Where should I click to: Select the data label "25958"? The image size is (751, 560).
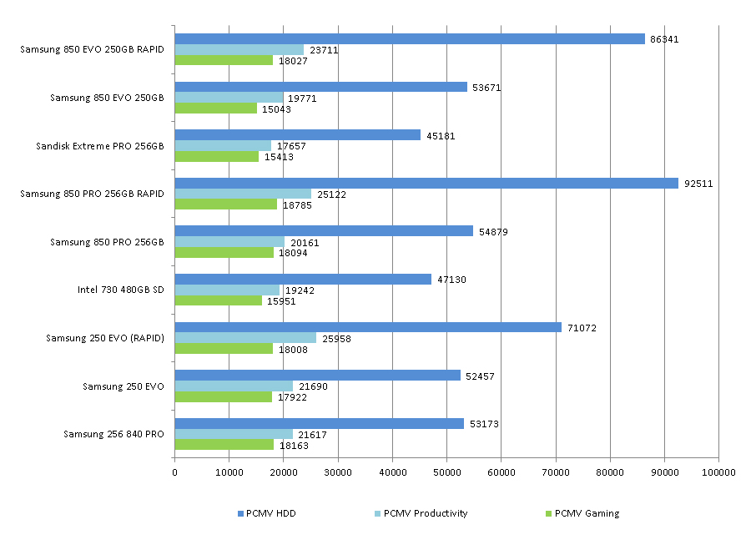click(x=337, y=339)
